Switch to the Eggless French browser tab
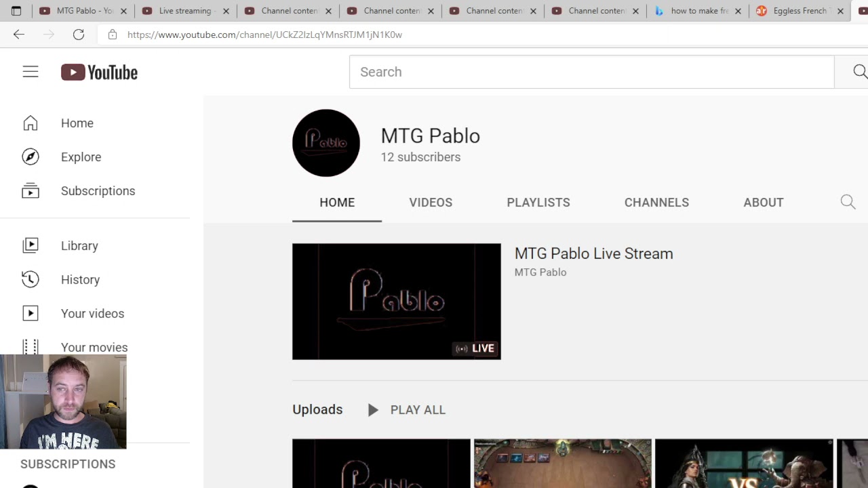This screenshot has width=868, height=488. (800, 11)
